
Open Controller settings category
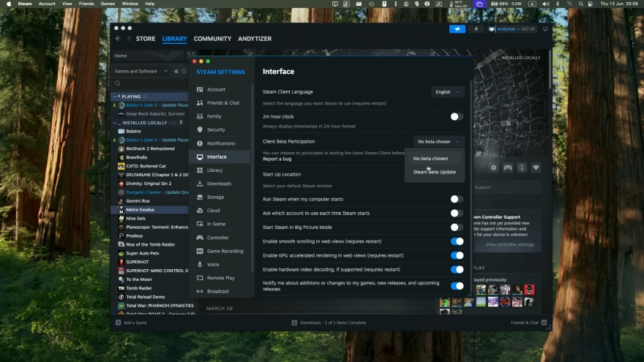[217, 238]
